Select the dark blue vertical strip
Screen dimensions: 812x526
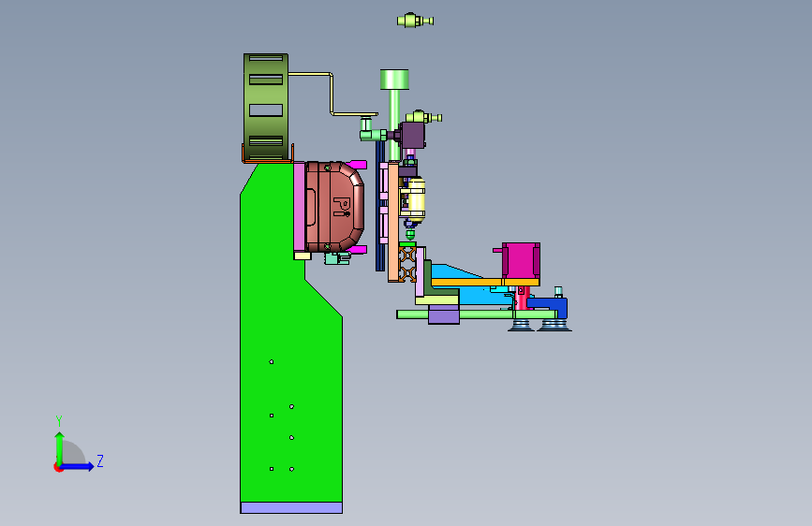379,205
